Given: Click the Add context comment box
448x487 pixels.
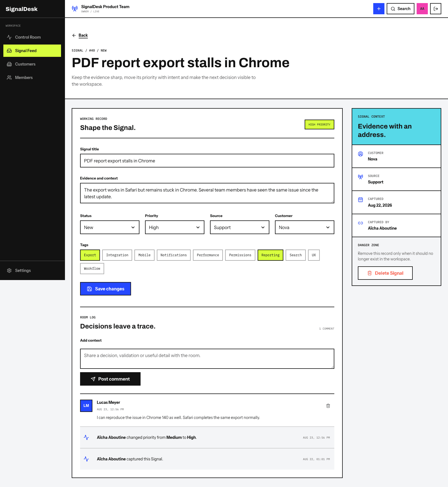Looking at the screenshot, I should (207, 359).
